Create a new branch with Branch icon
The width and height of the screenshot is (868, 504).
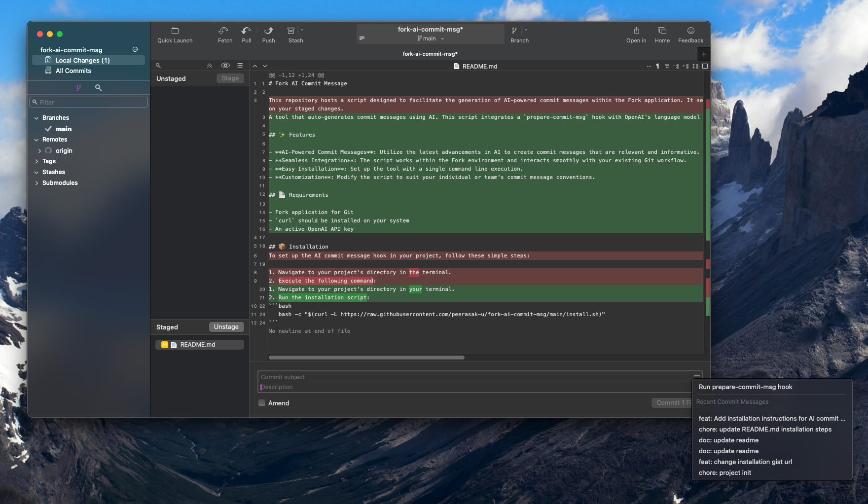click(x=514, y=31)
